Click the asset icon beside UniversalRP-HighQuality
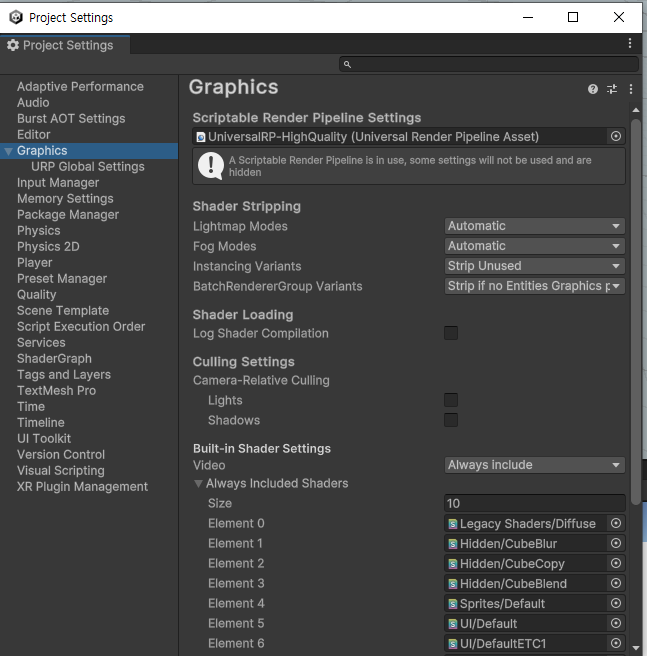The width and height of the screenshot is (647, 656). (201, 137)
